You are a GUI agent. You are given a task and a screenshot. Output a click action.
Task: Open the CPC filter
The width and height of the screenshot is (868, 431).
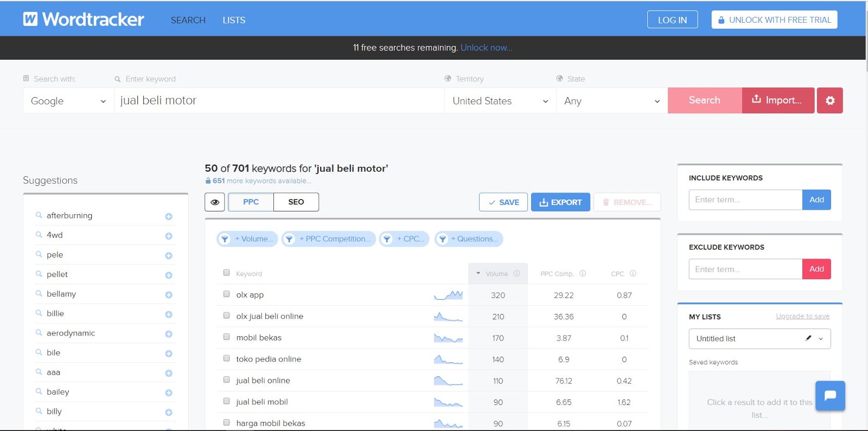pos(405,239)
